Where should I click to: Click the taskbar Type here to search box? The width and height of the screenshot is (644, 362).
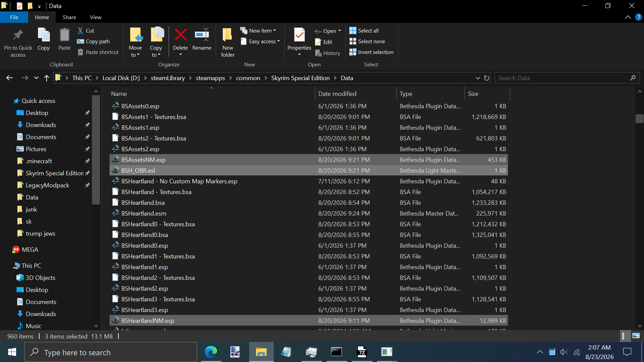pyautogui.click(x=111, y=352)
